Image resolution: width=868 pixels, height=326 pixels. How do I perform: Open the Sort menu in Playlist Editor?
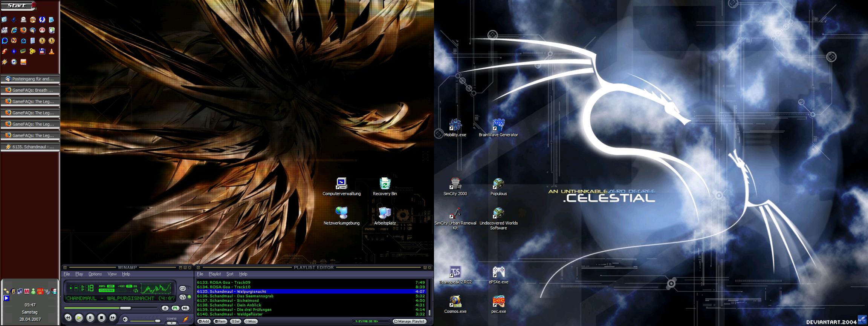coord(230,274)
